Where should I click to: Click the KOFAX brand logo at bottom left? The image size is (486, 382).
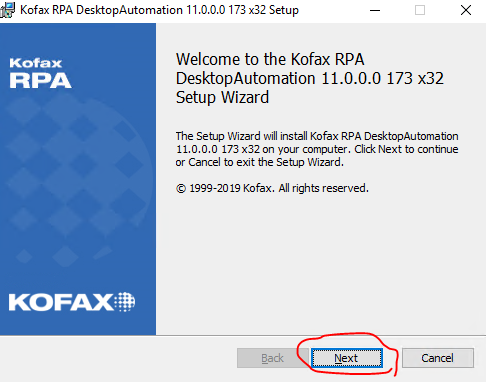[x=72, y=302]
